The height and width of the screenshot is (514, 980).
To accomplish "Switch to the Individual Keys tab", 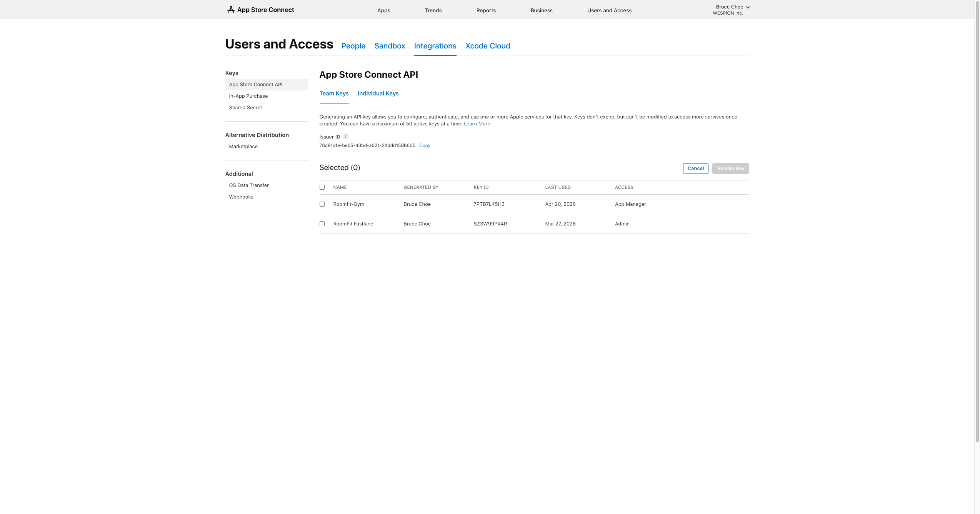I will 378,93.
